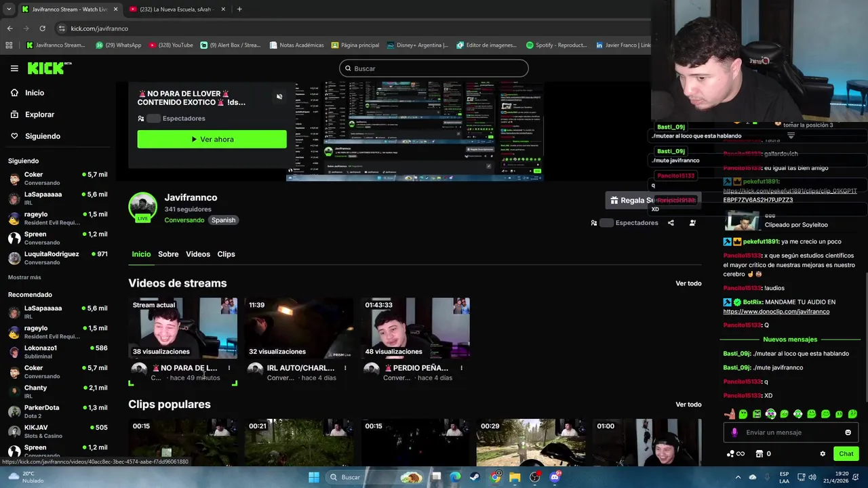868x488 pixels.
Task: Open the Chrome tab search chevron
Action: pyautogui.click(x=9, y=9)
